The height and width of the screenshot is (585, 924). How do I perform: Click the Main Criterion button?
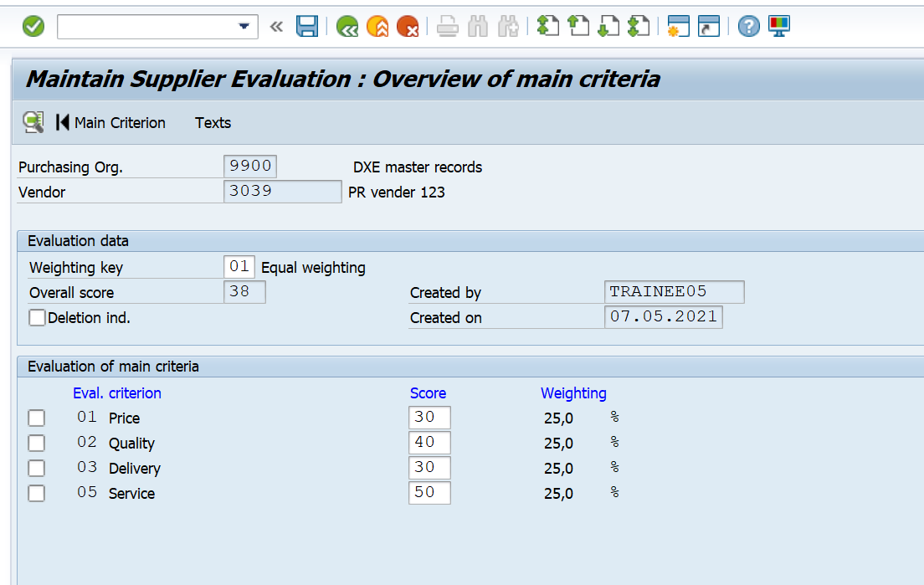[x=110, y=122]
